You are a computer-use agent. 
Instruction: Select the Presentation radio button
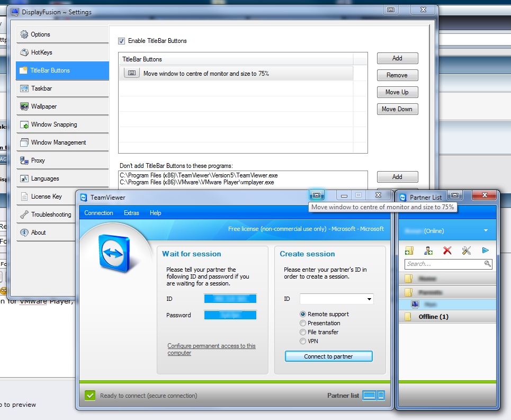coord(303,323)
